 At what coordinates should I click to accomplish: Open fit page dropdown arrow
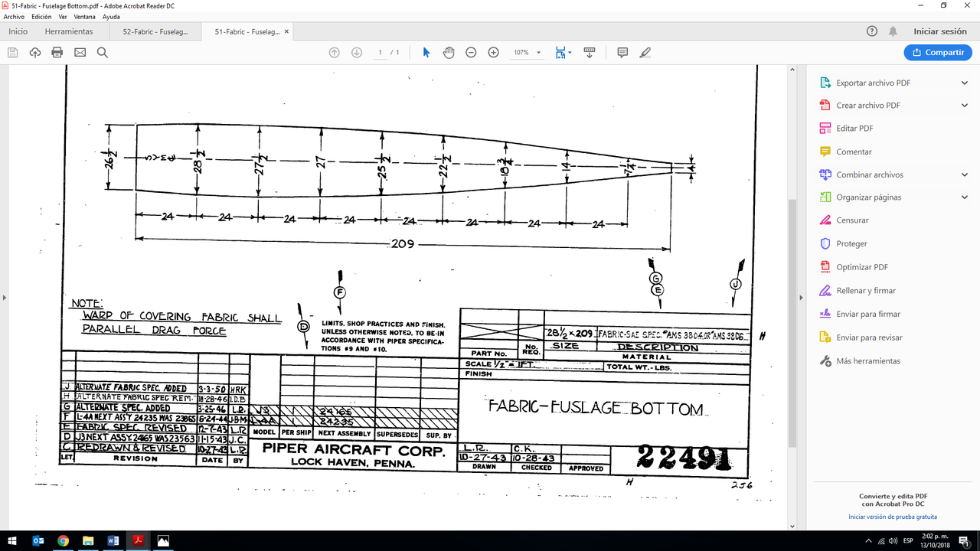570,53
